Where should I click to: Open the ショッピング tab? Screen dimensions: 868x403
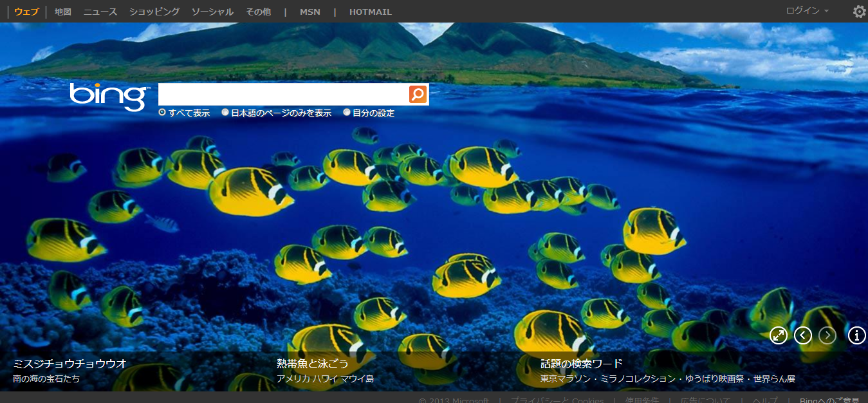tap(154, 12)
